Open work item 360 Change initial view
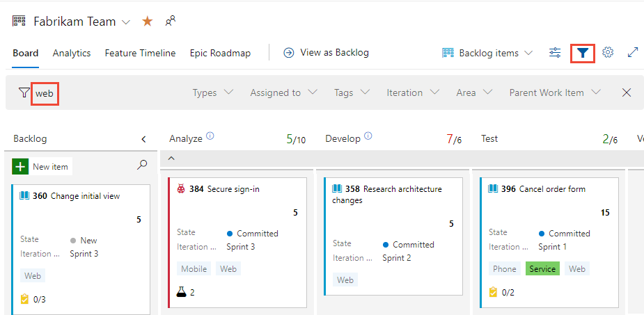This screenshot has height=315, width=644. [86, 196]
